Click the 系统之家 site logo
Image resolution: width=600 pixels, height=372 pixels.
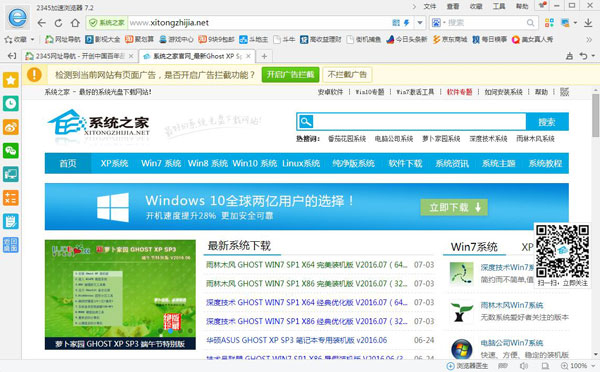pyautogui.click(x=99, y=123)
